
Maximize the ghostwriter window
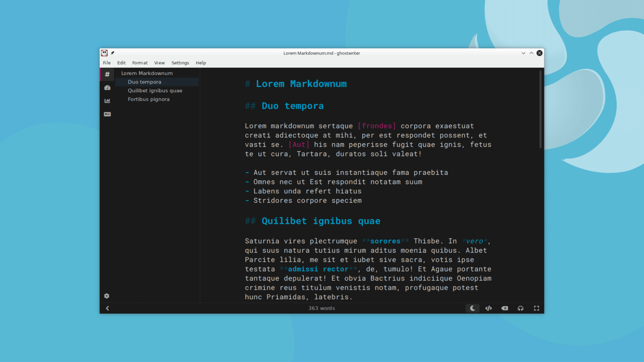532,53
